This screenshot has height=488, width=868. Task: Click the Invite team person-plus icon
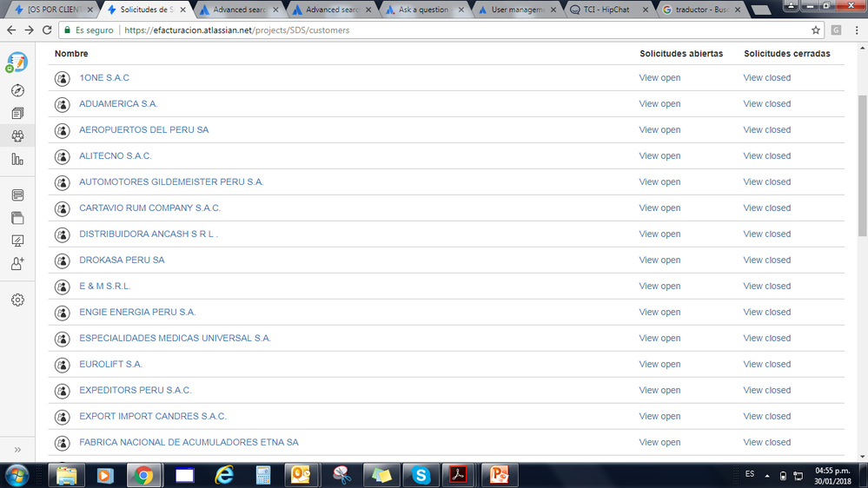coord(17,264)
